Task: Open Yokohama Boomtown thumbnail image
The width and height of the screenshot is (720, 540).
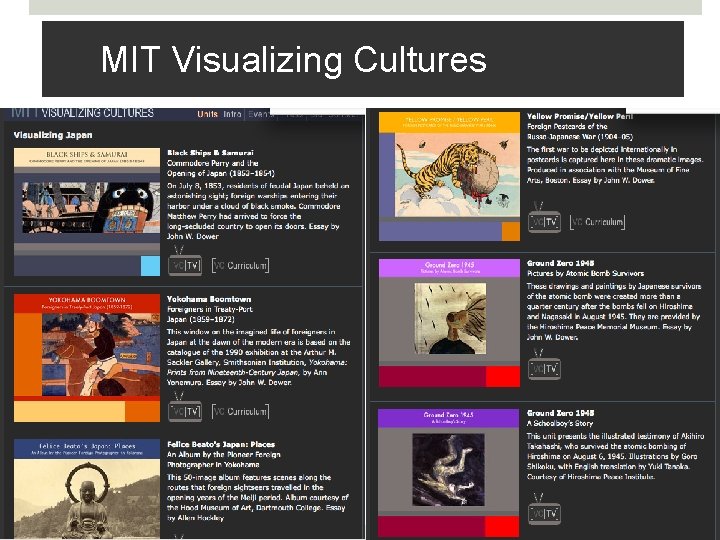Action: pos(87,358)
